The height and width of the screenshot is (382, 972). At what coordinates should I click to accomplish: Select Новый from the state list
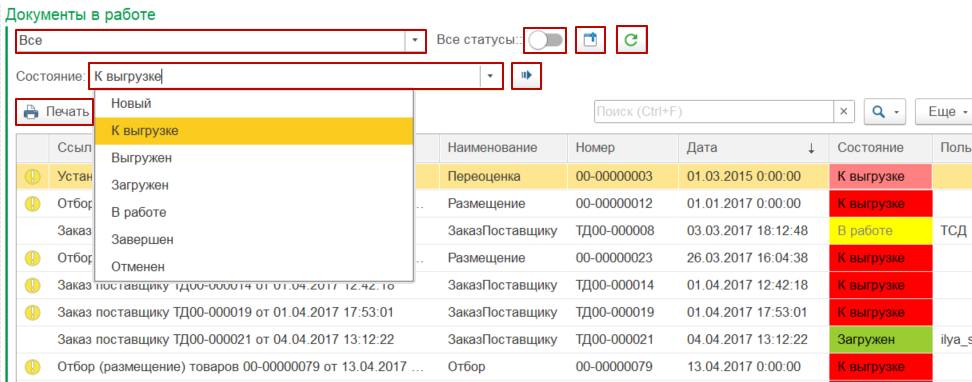click(x=254, y=104)
